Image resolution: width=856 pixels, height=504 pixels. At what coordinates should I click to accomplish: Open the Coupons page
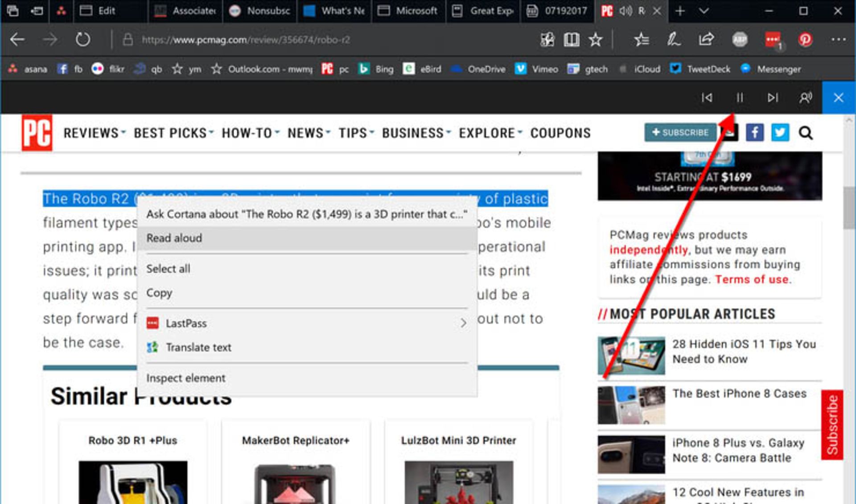click(560, 133)
